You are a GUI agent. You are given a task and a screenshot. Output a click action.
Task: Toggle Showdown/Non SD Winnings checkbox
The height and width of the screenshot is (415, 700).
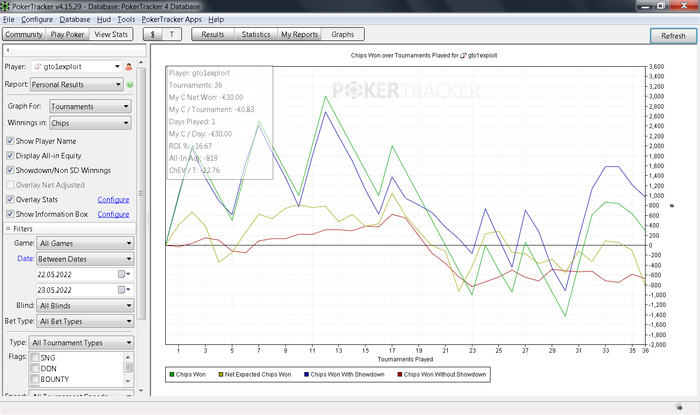pyautogui.click(x=10, y=170)
